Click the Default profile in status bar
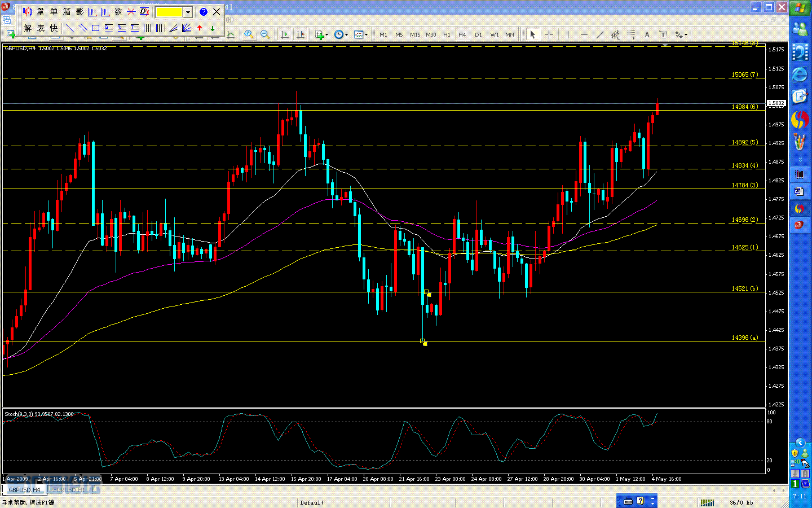The height and width of the screenshot is (508, 812). (312, 502)
